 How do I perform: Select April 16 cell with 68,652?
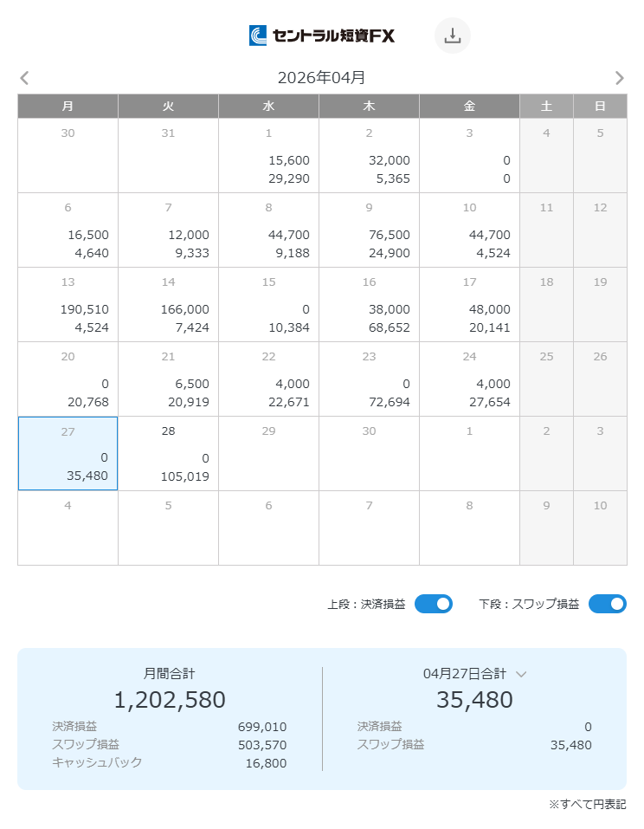[x=369, y=304]
